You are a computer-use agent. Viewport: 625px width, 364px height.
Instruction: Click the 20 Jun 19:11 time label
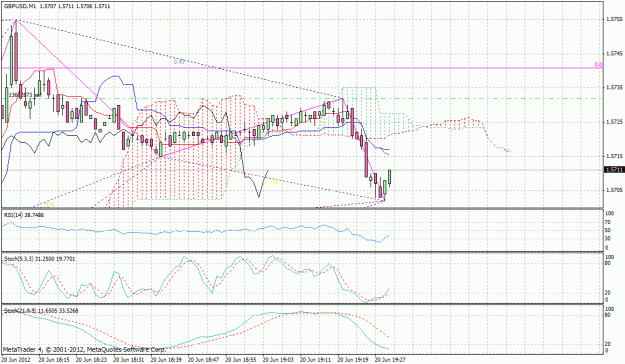pos(316,360)
